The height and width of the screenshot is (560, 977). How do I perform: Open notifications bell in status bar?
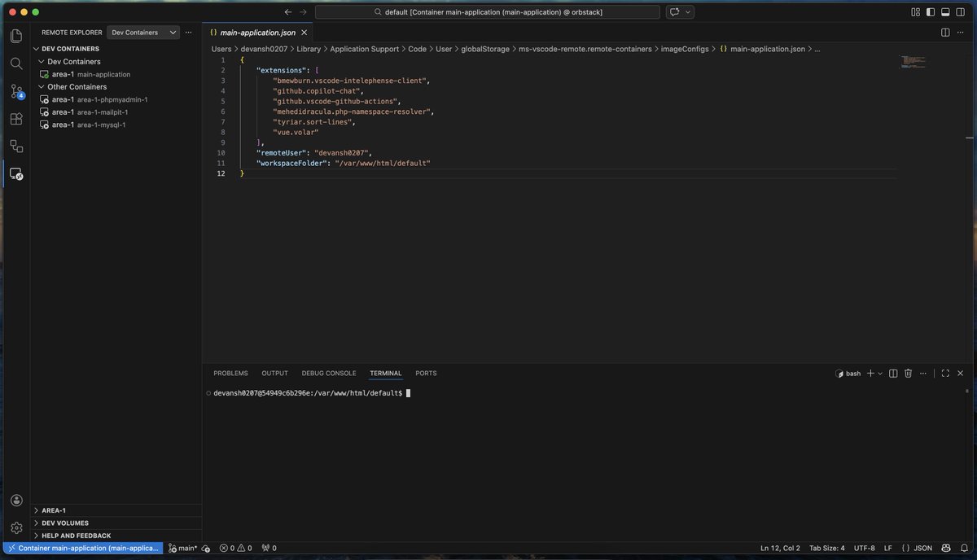pos(963,549)
